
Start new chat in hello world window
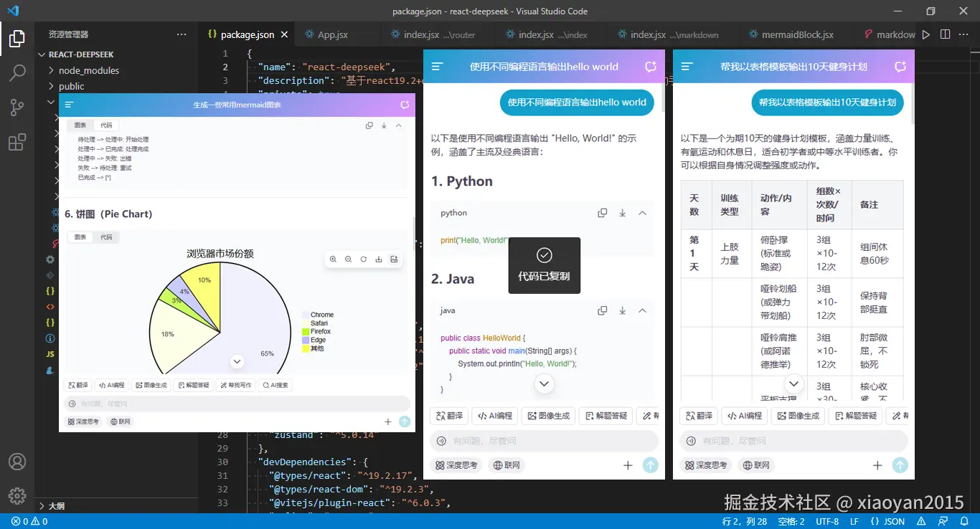coord(651,67)
